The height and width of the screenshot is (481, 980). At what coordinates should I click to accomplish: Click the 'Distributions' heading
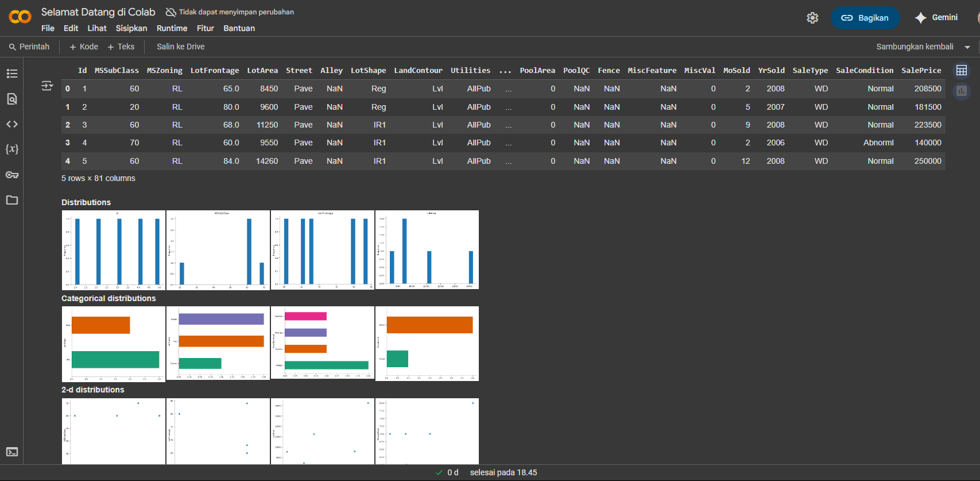click(86, 202)
